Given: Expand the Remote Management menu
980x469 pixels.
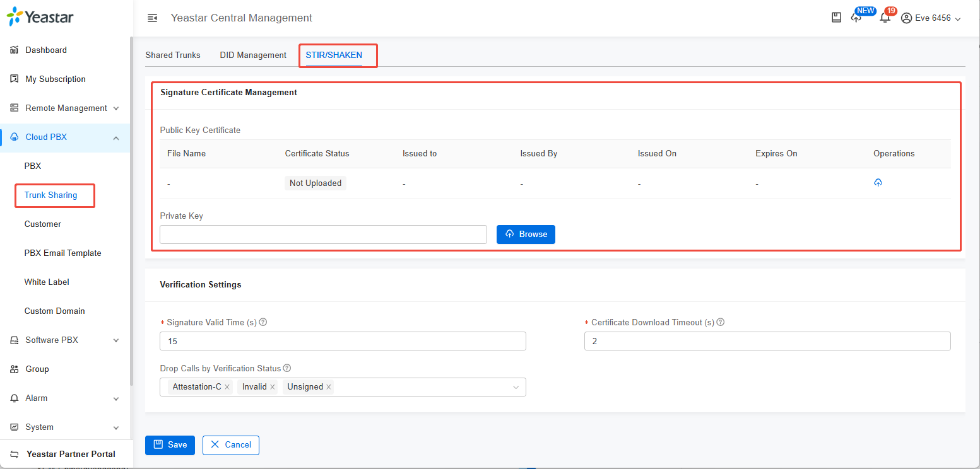Looking at the screenshot, I should point(66,108).
